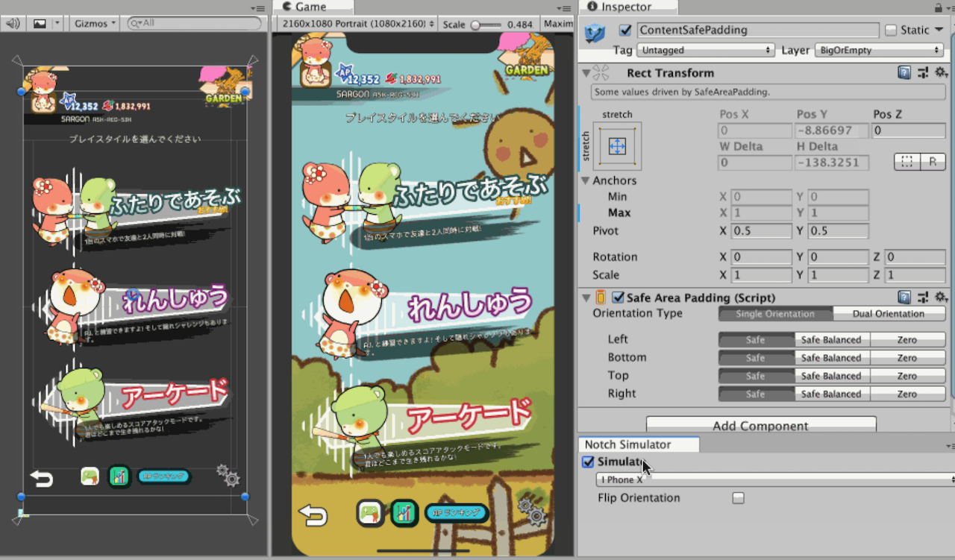The image size is (955, 560).
Task: Enable the Flip Orientation checkbox
Action: point(738,497)
